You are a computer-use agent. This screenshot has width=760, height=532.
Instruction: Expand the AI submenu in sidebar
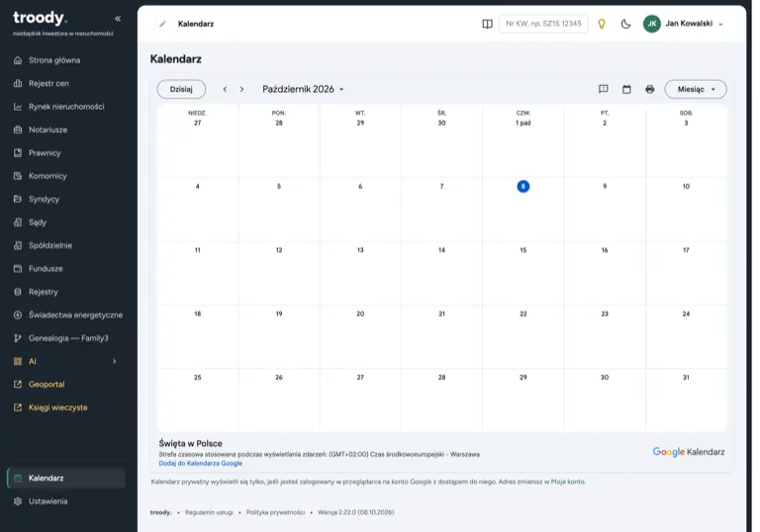pos(115,362)
